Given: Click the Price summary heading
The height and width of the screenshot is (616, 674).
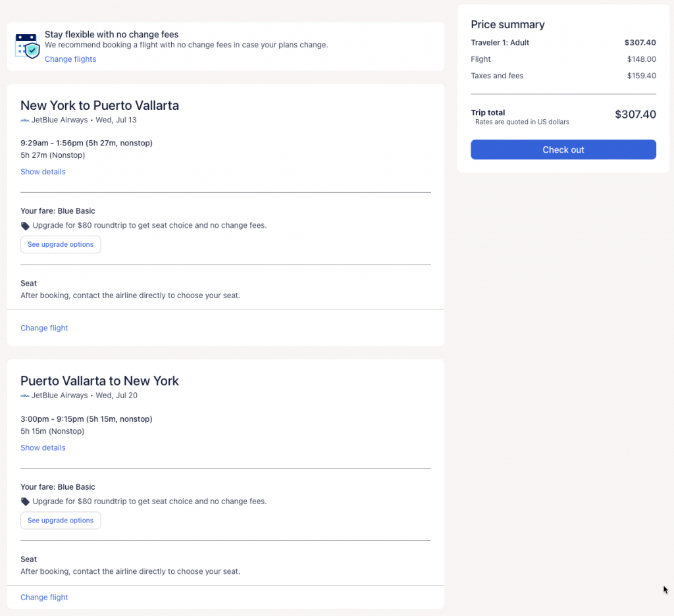Looking at the screenshot, I should (x=507, y=24).
